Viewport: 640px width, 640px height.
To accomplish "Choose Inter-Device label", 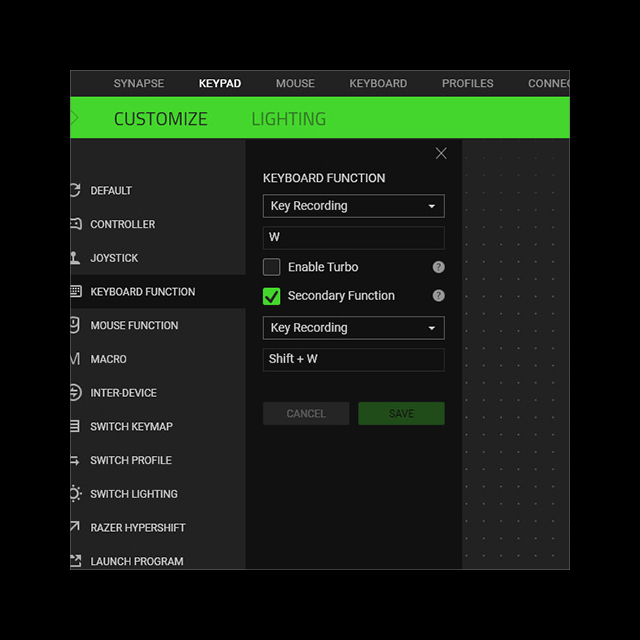I will [x=123, y=393].
